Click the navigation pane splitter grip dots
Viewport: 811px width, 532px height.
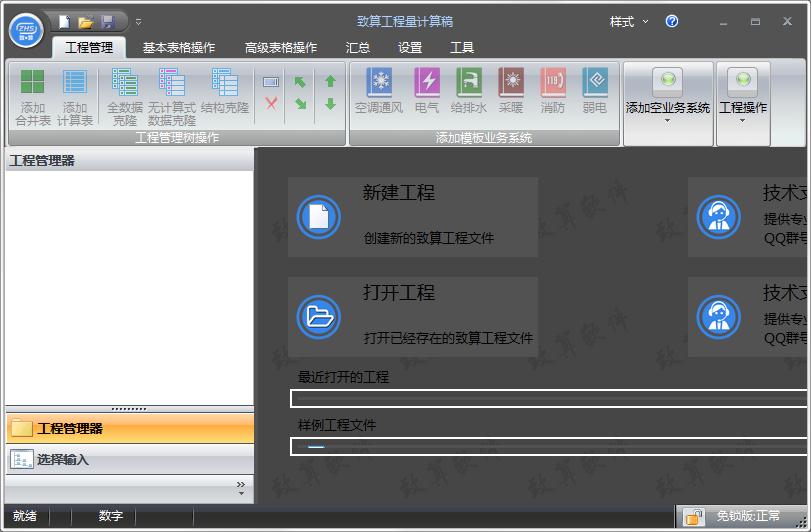tap(129, 409)
